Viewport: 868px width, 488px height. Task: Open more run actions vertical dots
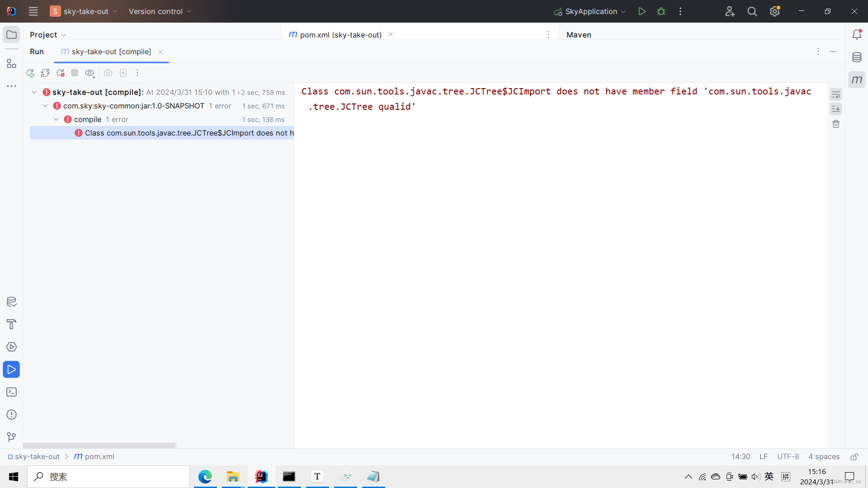pos(680,11)
